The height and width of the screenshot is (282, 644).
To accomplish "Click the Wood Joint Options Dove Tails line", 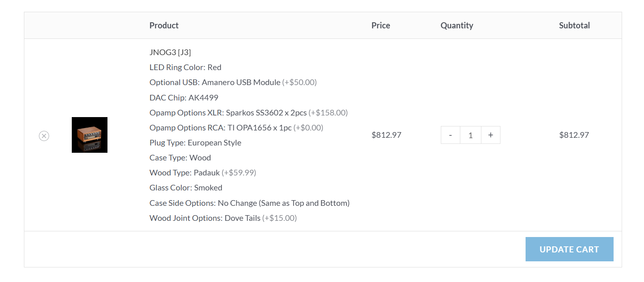I will coord(223,218).
